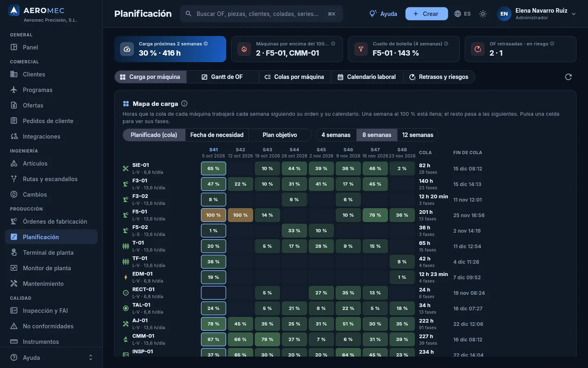
Task: Go to Ofertas in the sidebar
Action: click(51, 105)
